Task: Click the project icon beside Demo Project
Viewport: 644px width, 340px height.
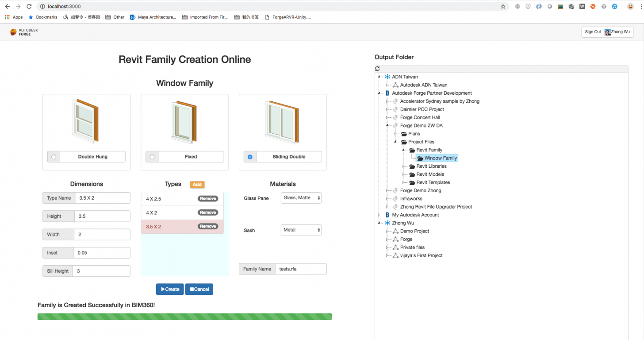Action: (x=395, y=231)
